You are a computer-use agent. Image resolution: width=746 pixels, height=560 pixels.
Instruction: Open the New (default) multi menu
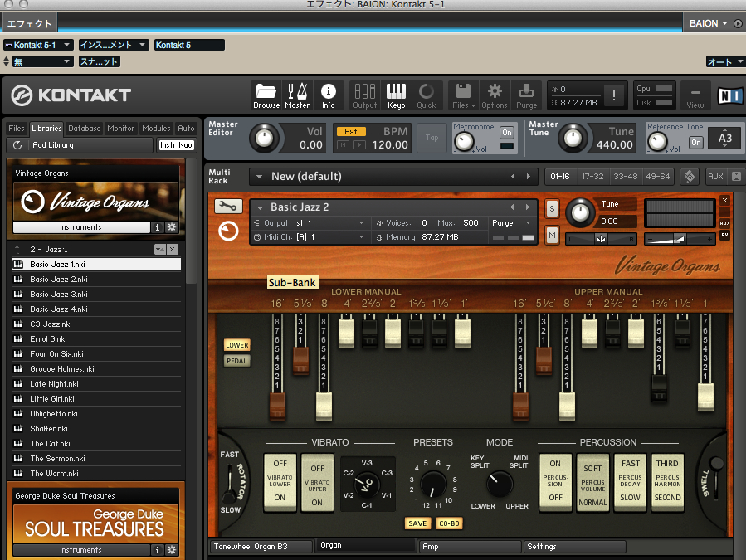coord(259,177)
